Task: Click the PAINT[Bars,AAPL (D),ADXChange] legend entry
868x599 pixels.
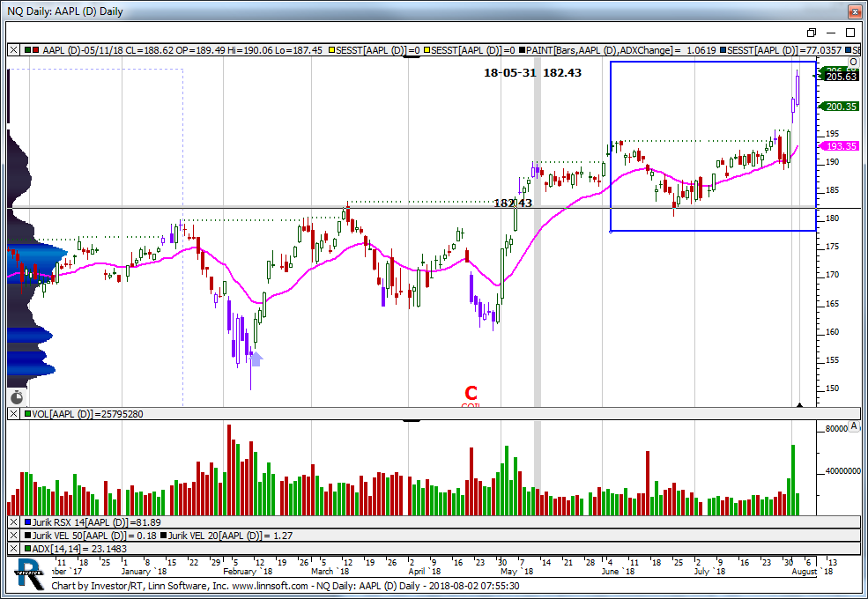Action: (x=600, y=50)
